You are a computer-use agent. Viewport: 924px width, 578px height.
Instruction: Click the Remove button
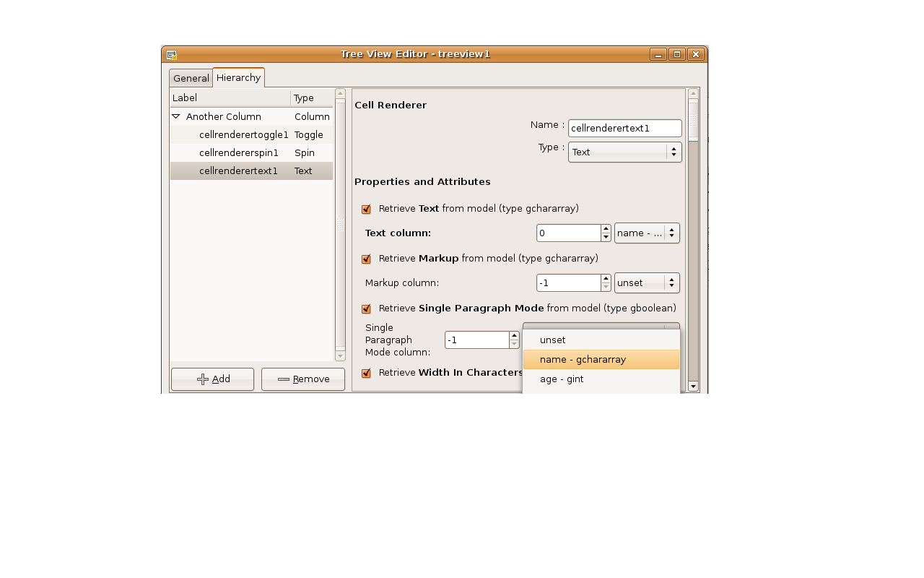[303, 379]
